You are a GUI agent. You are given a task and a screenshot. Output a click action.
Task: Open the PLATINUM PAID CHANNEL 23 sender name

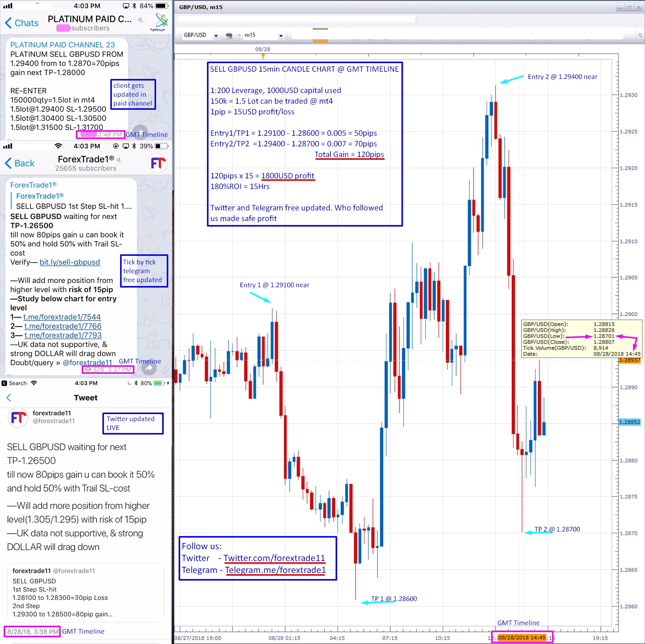tap(62, 45)
